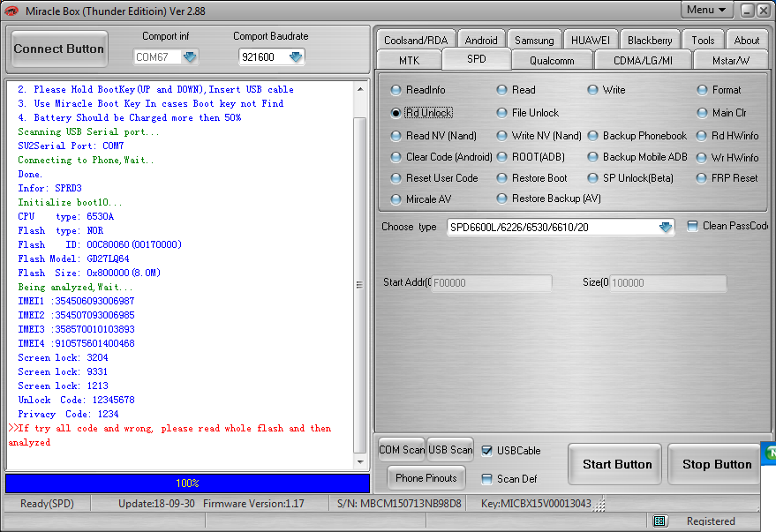The width and height of the screenshot is (776, 532).
Task: Click the green icon beside Stop Button
Action: (770, 453)
